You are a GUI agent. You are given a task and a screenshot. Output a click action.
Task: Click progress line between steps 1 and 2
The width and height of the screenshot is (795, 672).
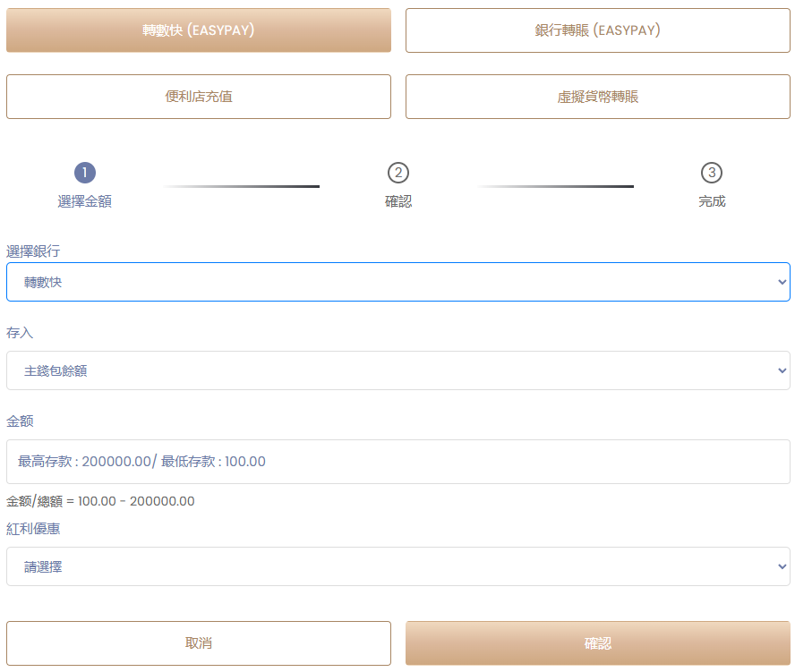(x=242, y=186)
